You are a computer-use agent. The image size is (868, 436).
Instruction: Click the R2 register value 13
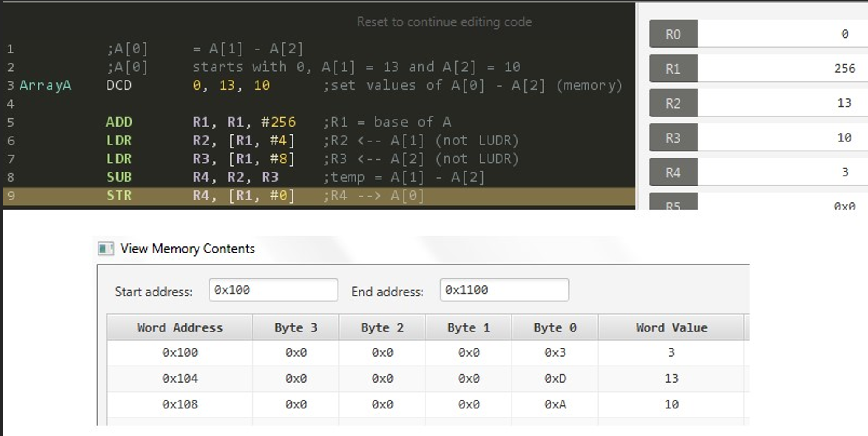[x=844, y=103]
